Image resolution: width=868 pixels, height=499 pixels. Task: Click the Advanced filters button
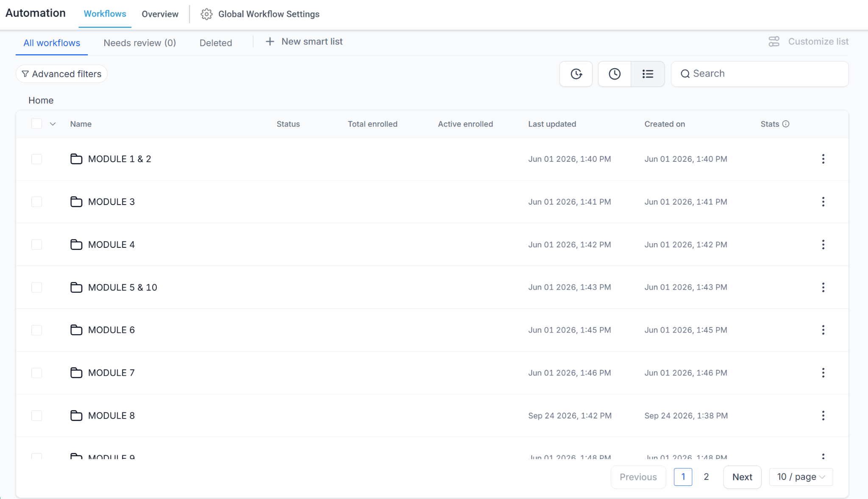[61, 74]
